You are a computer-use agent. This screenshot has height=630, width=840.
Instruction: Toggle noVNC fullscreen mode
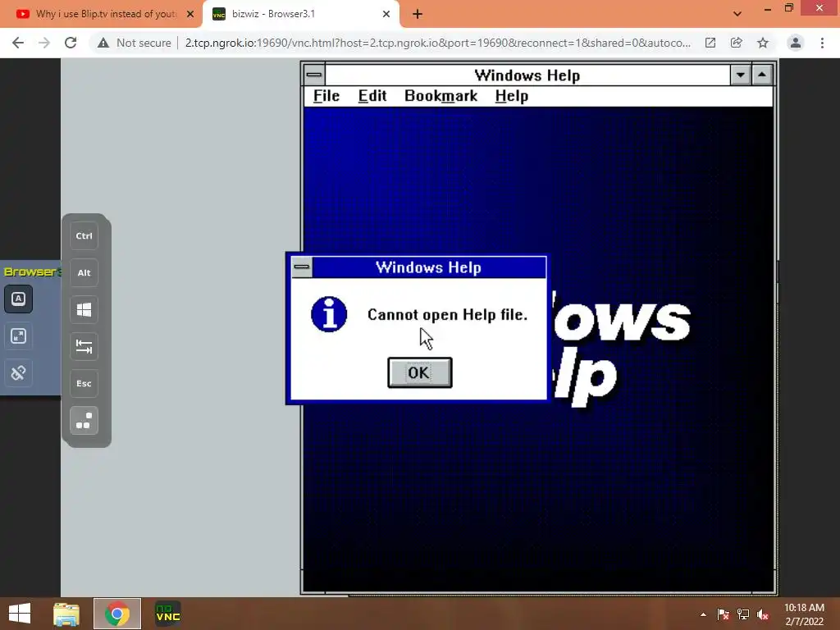pos(18,336)
